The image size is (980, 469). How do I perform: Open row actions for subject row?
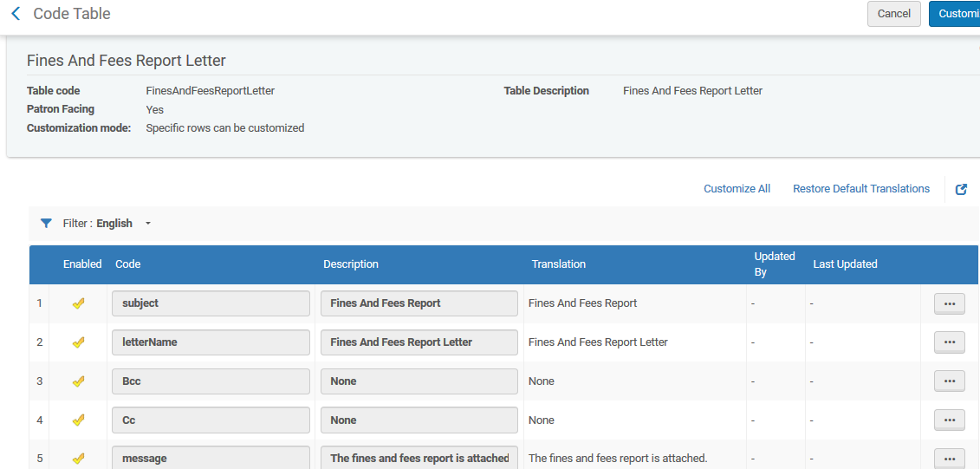point(949,303)
